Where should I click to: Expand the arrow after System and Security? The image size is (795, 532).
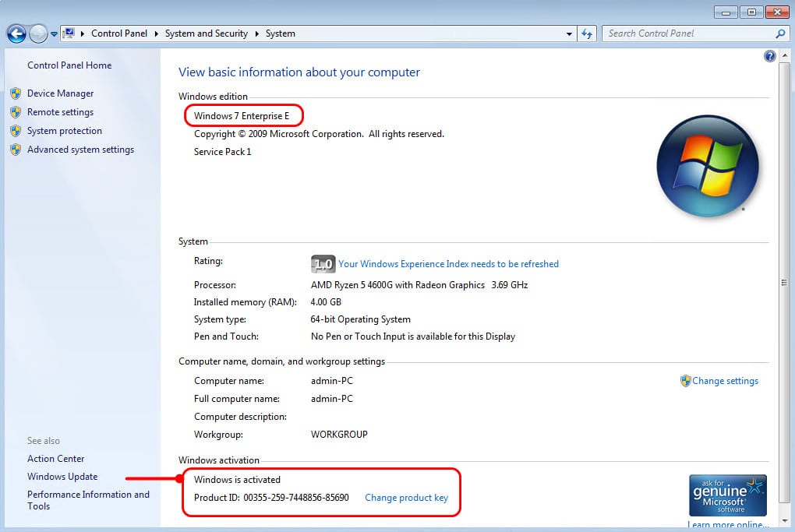256,34
